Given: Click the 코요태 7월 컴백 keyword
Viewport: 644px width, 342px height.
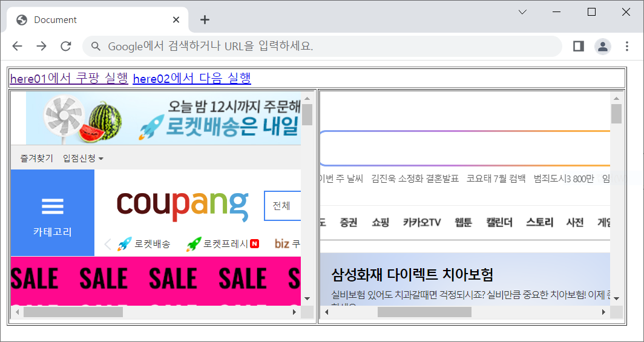Looking at the screenshot, I should click(x=496, y=179).
